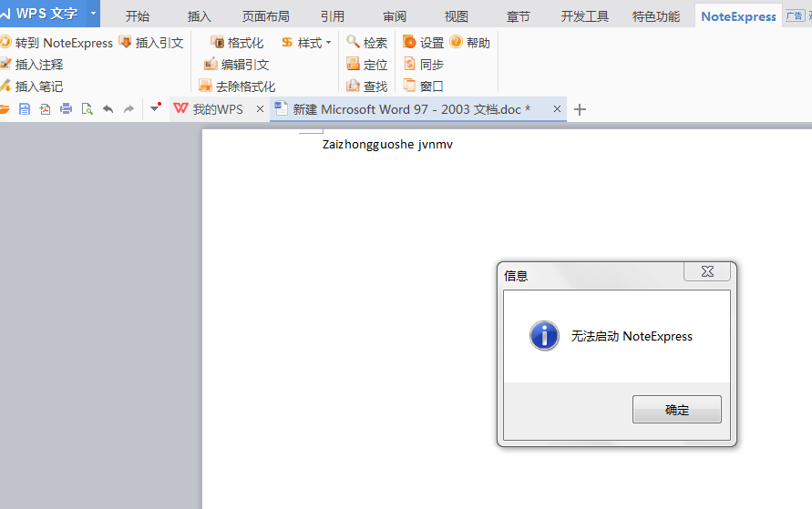
Task: Switch to the 特色功能 ribbon tab
Action: point(656,16)
